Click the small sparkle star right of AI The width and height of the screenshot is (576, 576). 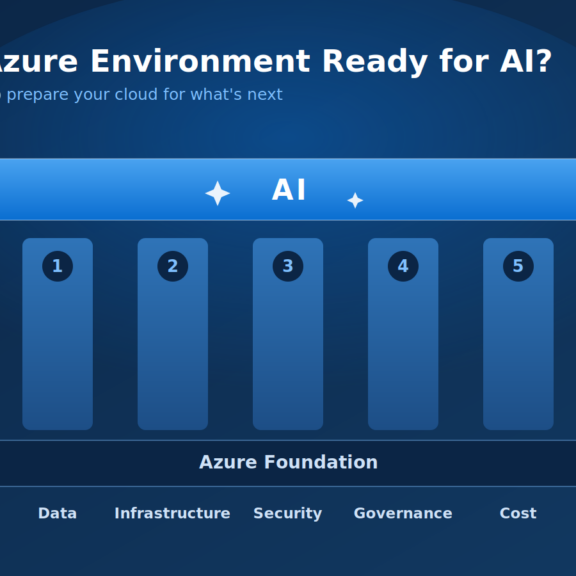pos(355,200)
